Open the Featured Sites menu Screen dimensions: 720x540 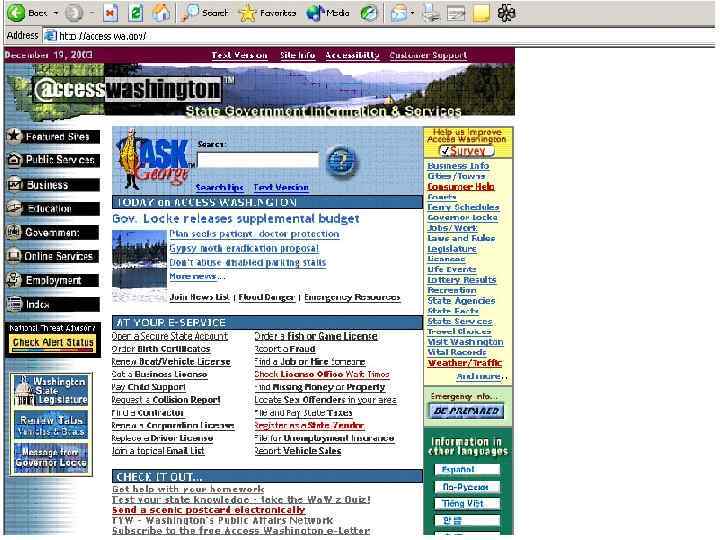pyautogui.click(x=53, y=136)
